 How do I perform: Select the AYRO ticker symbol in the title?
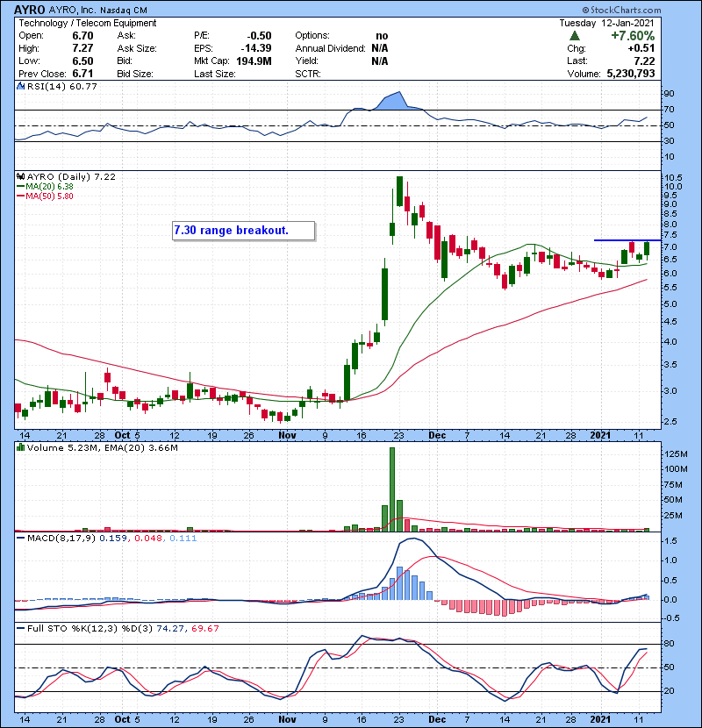pos(30,10)
